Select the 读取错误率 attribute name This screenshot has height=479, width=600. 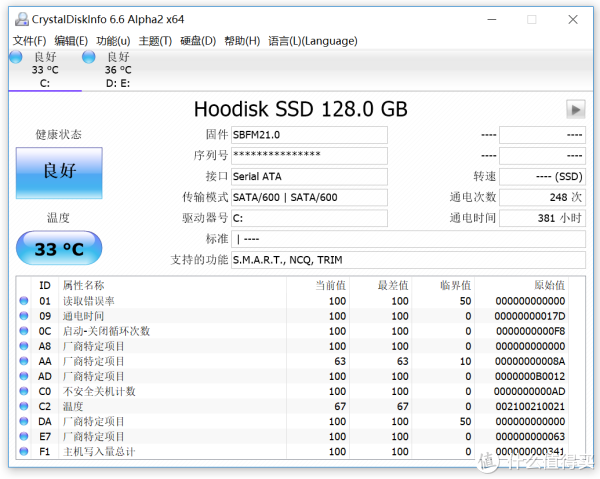pos(89,301)
